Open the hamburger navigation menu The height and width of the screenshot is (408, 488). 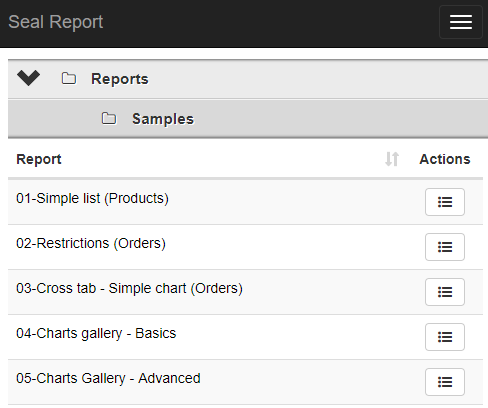tap(461, 22)
